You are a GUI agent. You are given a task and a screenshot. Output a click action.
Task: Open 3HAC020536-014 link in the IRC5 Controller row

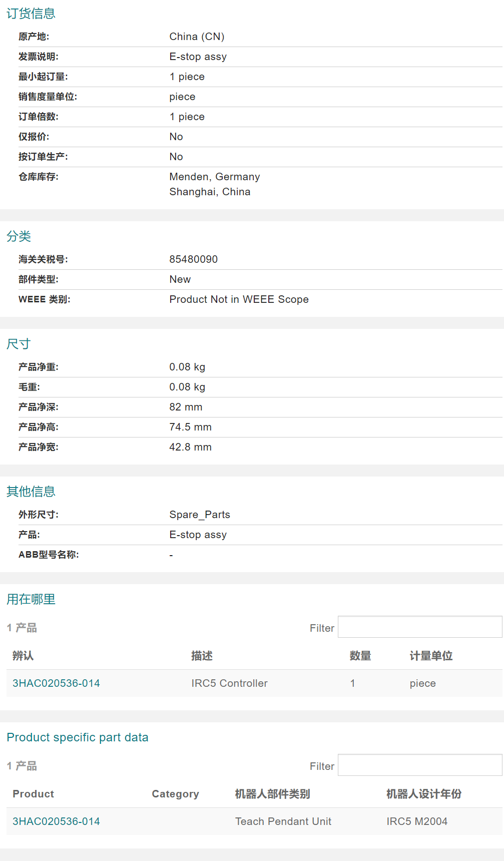[x=56, y=683]
